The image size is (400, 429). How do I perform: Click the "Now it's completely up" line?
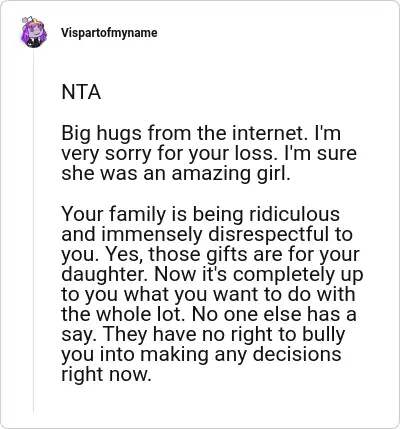(x=259, y=274)
